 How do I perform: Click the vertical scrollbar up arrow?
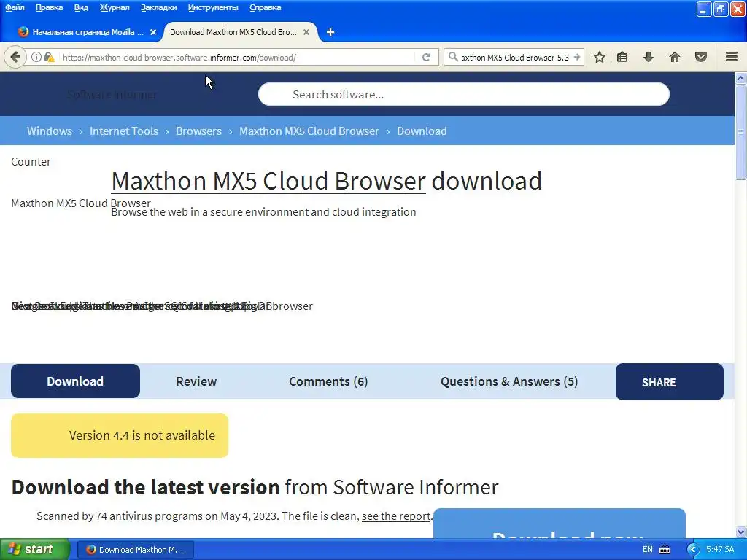coord(741,78)
